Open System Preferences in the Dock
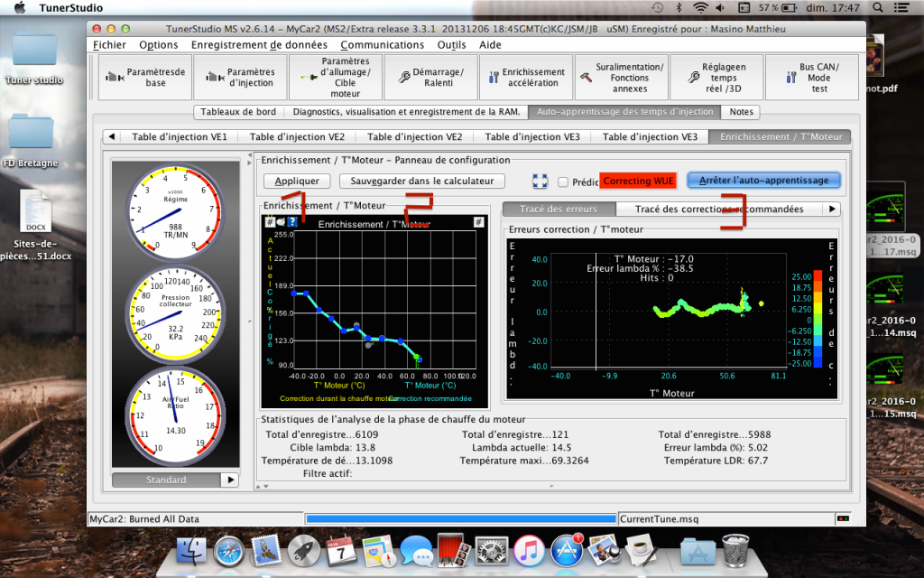The width and height of the screenshot is (924, 578). point(491,552)
